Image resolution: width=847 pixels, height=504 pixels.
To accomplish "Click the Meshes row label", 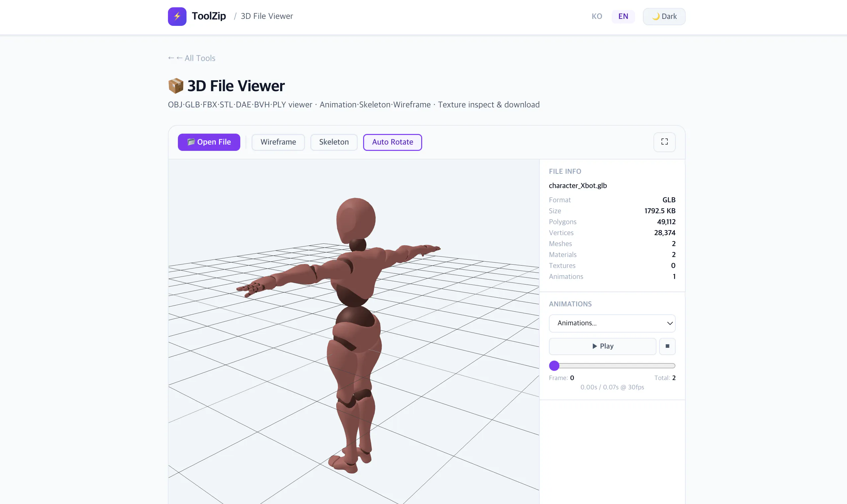I will pyautogui.click(x=561, y=243).
